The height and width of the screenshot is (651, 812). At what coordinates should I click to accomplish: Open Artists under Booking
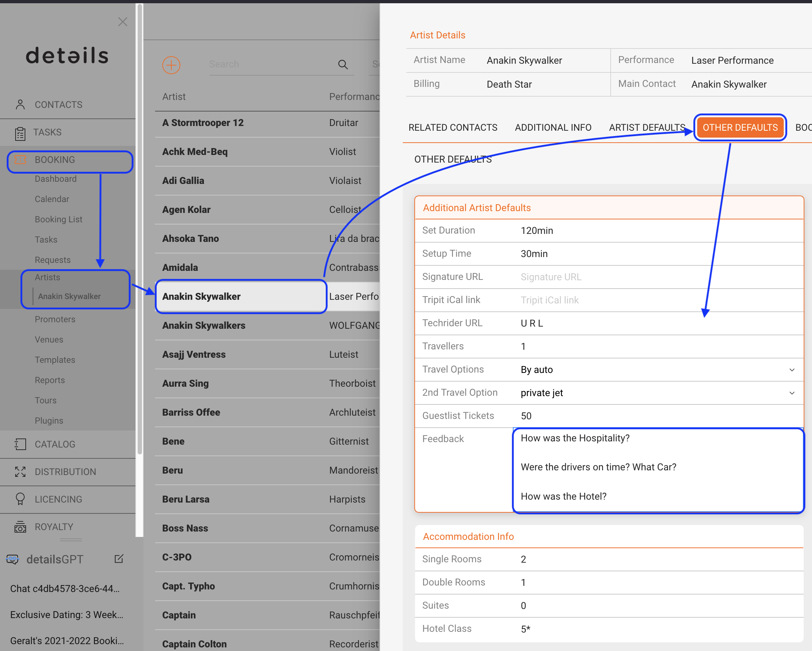point(47,277)
